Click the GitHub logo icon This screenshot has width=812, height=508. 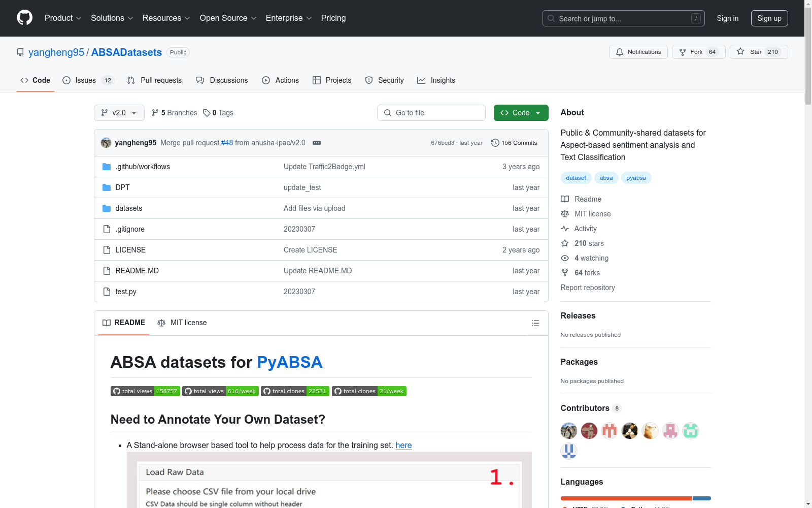[x=24, y=18]
